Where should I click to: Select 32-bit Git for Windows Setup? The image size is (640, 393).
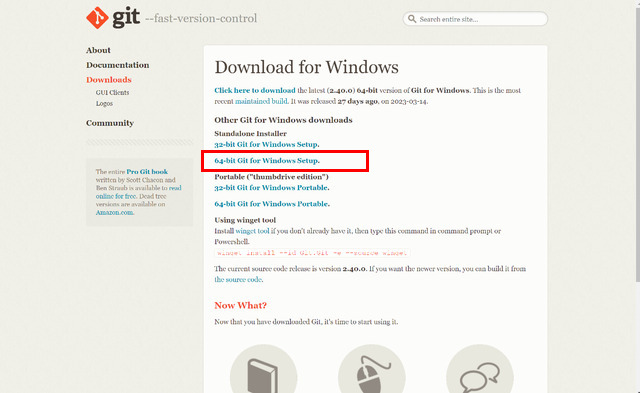(x=267, y=144)
